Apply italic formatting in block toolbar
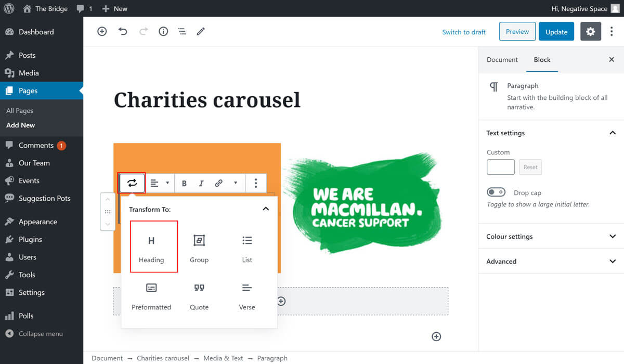Viewport: 624px width, 364px height. coord(201,183)
